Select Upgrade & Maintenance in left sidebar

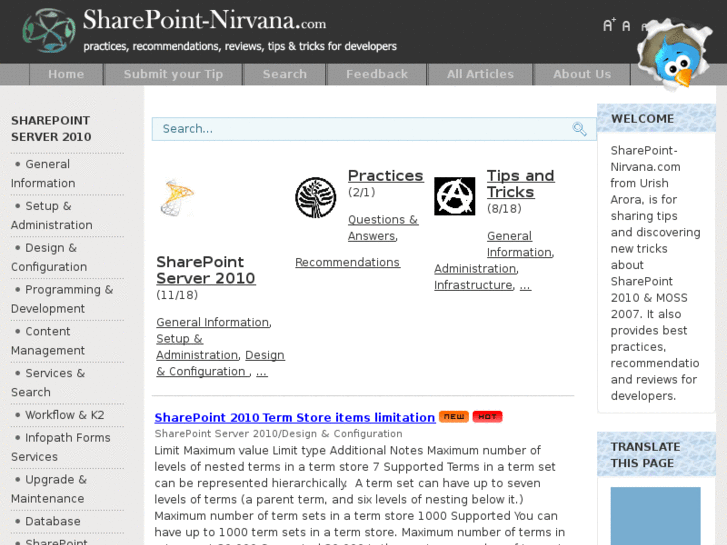coord(49,488)
